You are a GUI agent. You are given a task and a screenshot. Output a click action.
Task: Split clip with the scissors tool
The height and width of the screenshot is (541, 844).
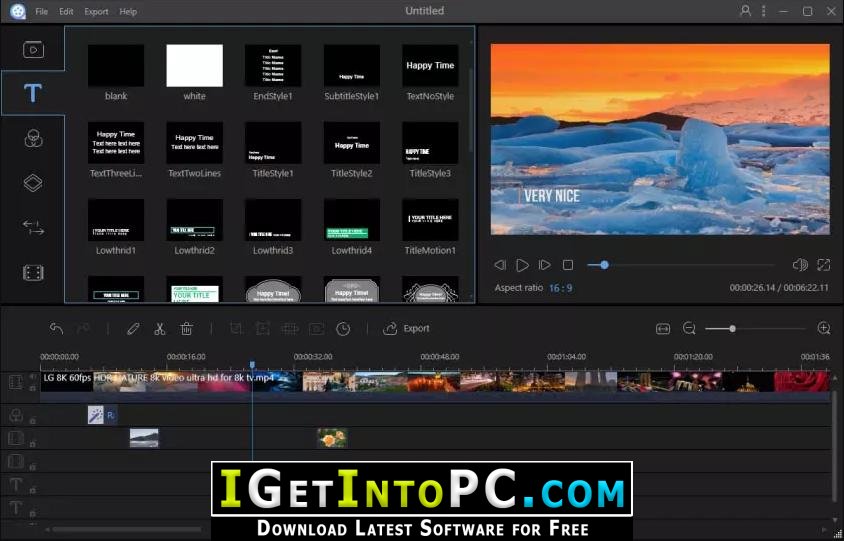click(x=160, y=328)
